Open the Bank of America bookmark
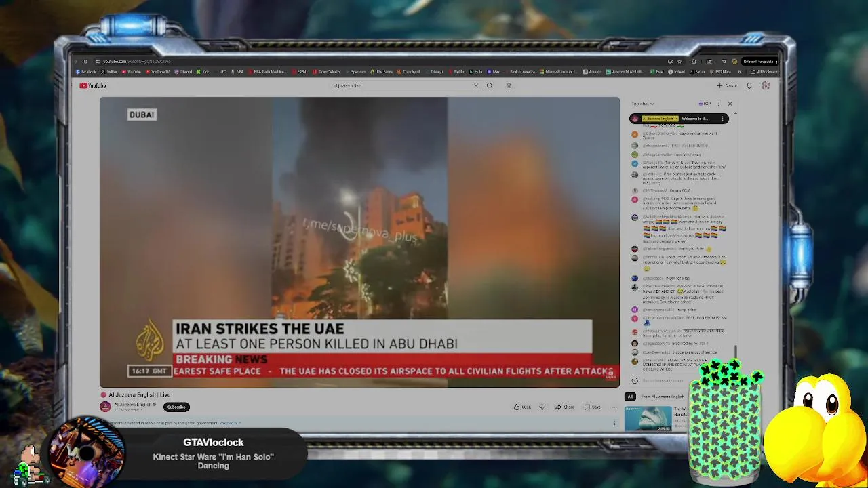The height and width of the screenshot is (488, 868). click(x=519, y=71)
